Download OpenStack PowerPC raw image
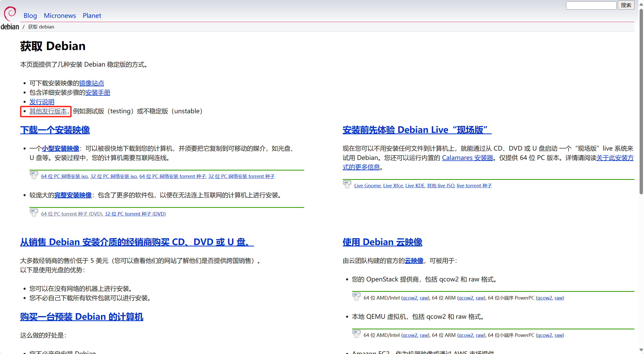This screenshot has width=644, height=354. tap(559, 298)
